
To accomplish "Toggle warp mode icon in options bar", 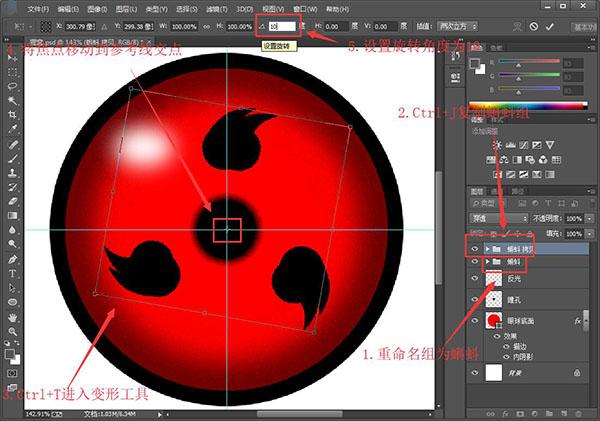I will [x=517, y=26].
